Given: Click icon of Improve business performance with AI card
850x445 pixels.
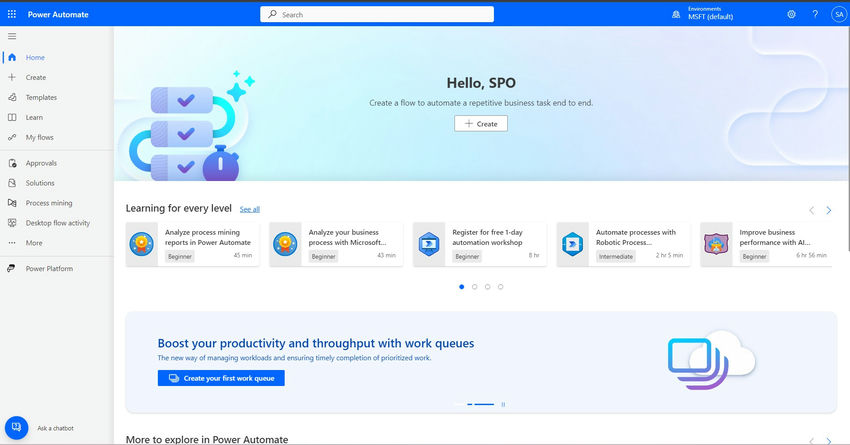Looking at the screenshot, I should pyautogui.click(x=716, y=244).
